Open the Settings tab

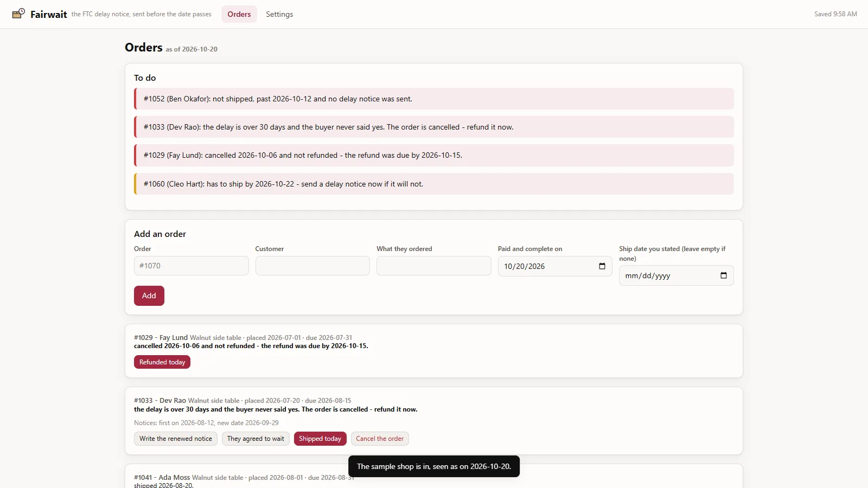pos(279,14)
